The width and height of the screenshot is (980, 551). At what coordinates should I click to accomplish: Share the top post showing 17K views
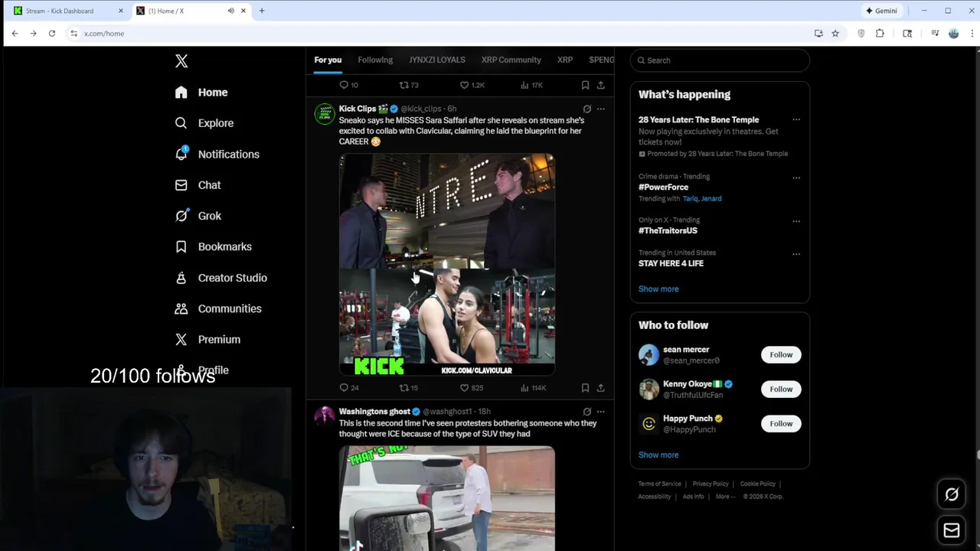click(601, 85)
